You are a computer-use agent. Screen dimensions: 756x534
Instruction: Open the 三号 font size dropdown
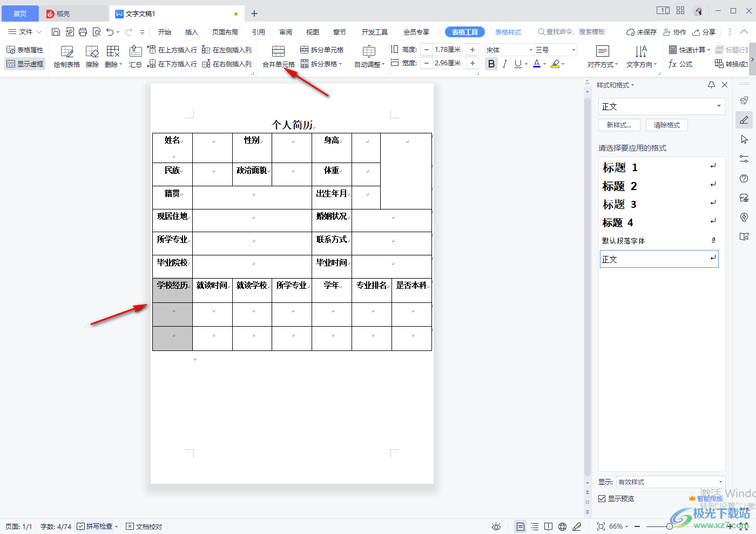click(x=573, y=50)
